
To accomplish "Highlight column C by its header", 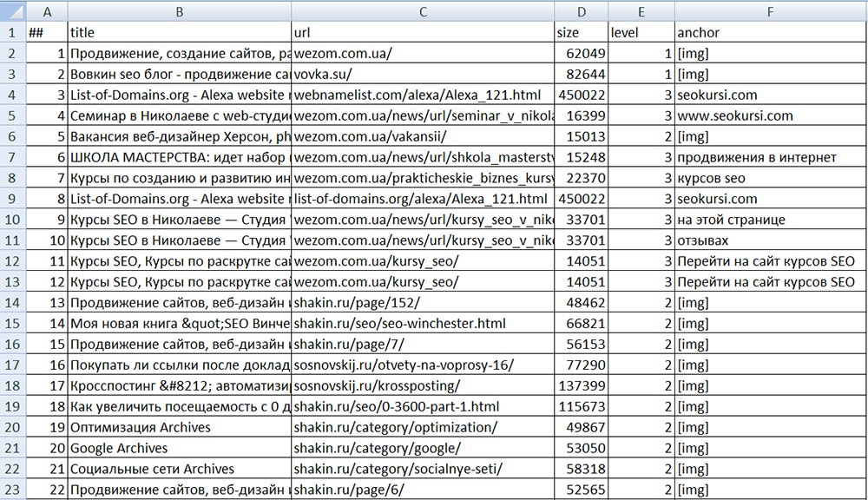I will pos(423,11).
